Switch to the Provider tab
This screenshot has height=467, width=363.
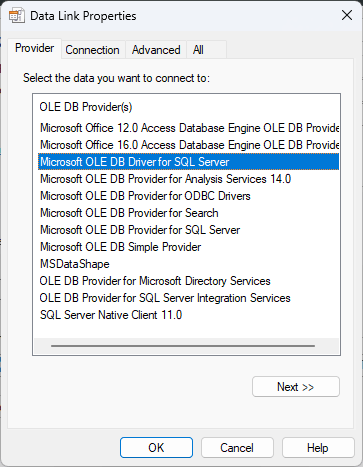pos(34,48)
